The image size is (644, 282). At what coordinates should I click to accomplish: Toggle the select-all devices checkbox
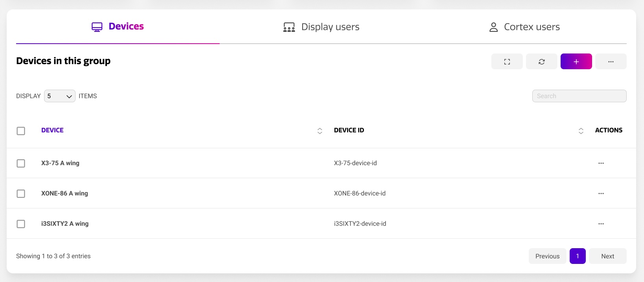[21, 131]
